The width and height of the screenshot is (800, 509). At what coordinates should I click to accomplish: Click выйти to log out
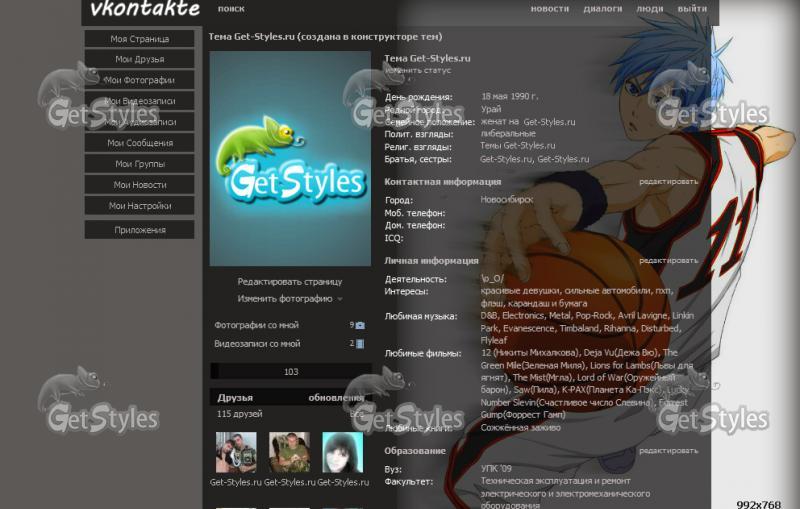pyautogui.click(x=692, y=9)
